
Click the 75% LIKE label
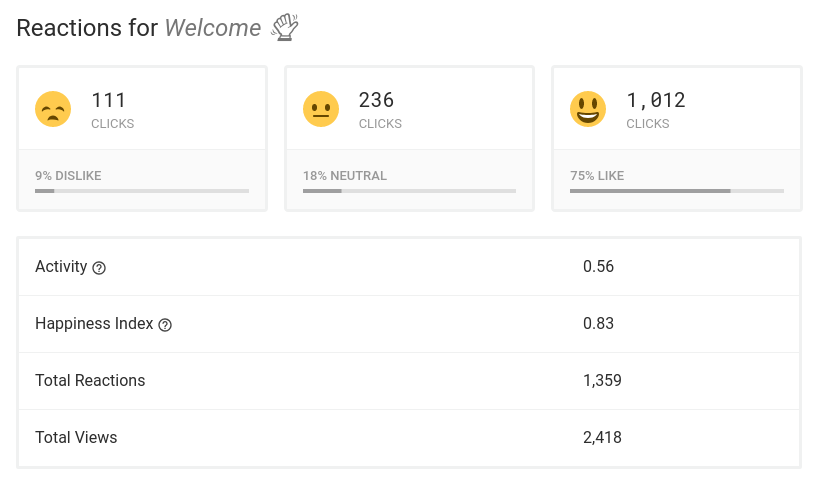coord(597,176)
